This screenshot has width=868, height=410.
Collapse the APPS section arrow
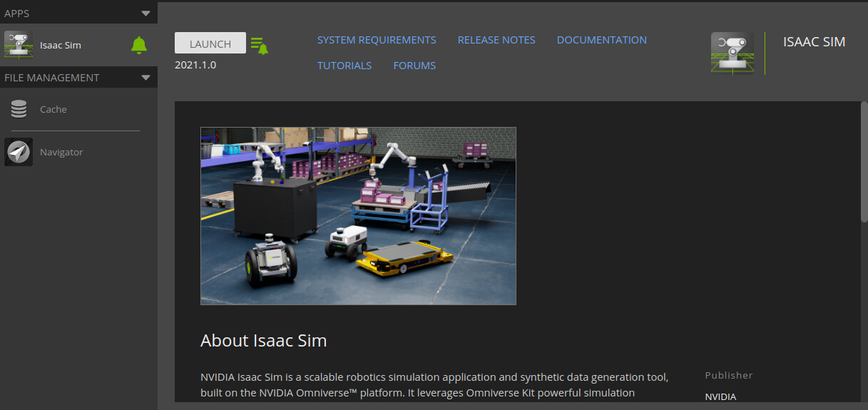pos(145,13)
